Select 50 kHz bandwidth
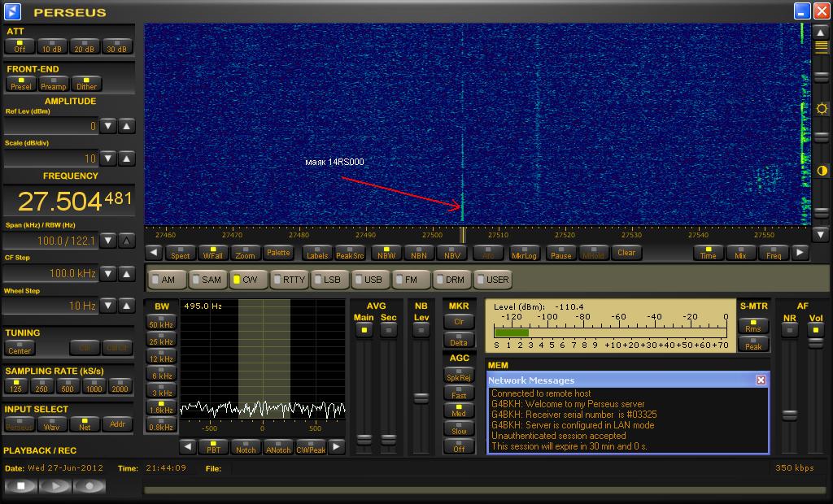The width and height of the screenshot is (833, 504). tap(161, 323)
